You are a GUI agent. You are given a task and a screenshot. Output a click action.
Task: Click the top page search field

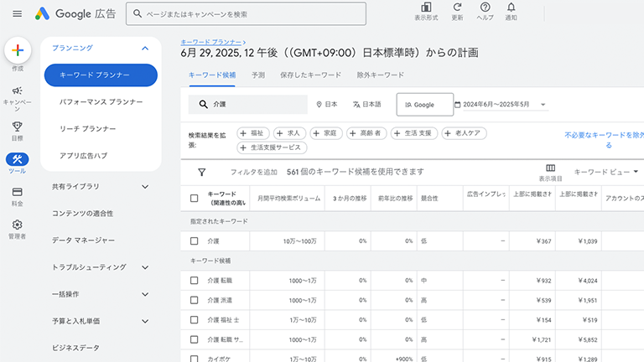point(246,14)
